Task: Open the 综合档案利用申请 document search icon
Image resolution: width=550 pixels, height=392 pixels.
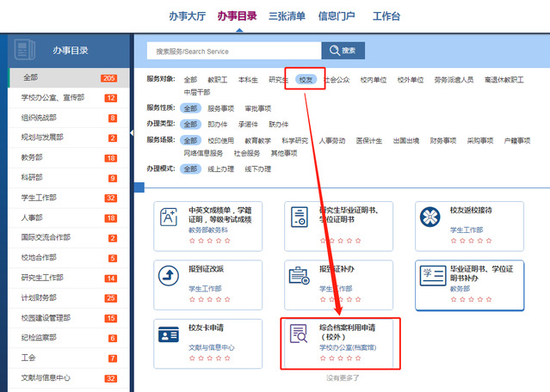Action: pyautogui.click(x=299, y=334)
